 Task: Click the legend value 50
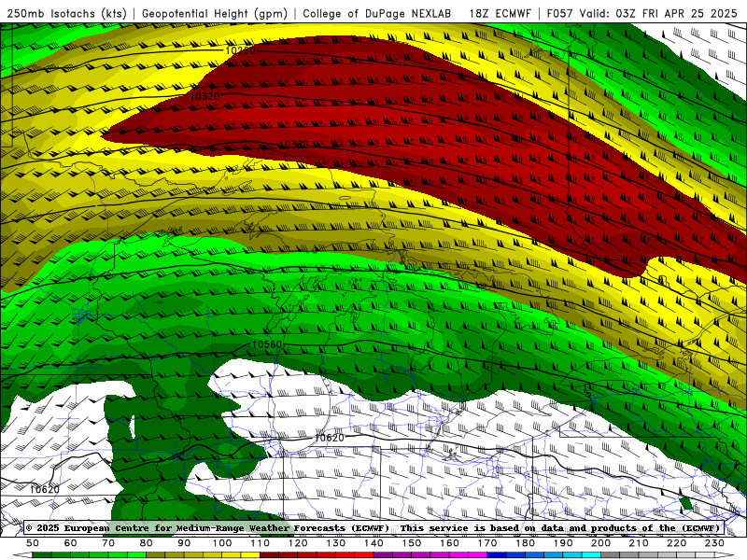[x=32, y=543]
